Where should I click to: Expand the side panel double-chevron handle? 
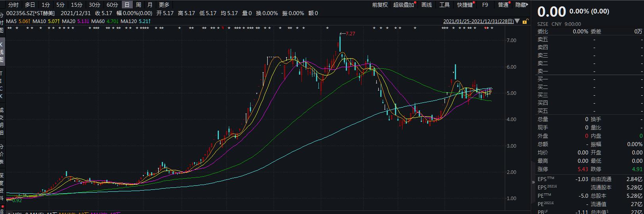[533, 182]
